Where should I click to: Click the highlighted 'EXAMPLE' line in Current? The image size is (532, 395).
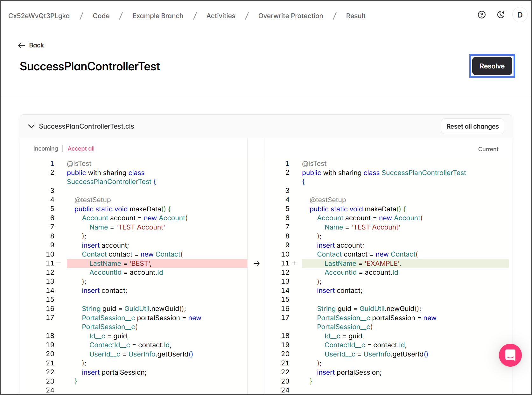405,264
